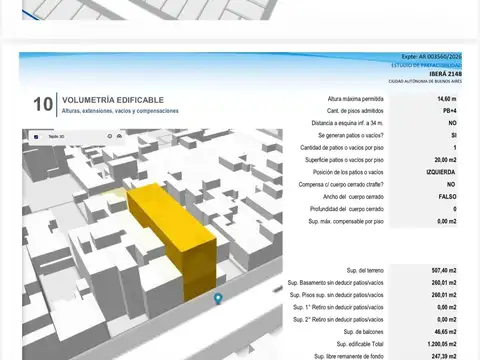Click 'Sup. Pisos sup. sin deducir patios/vacíos' label

[x=337, y=295]
